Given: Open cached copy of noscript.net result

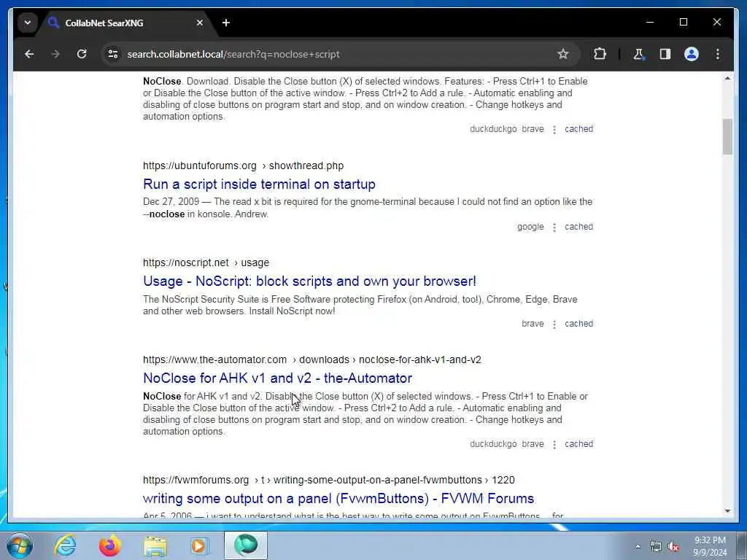Looking at the screenshot, I should click(578, 324).
